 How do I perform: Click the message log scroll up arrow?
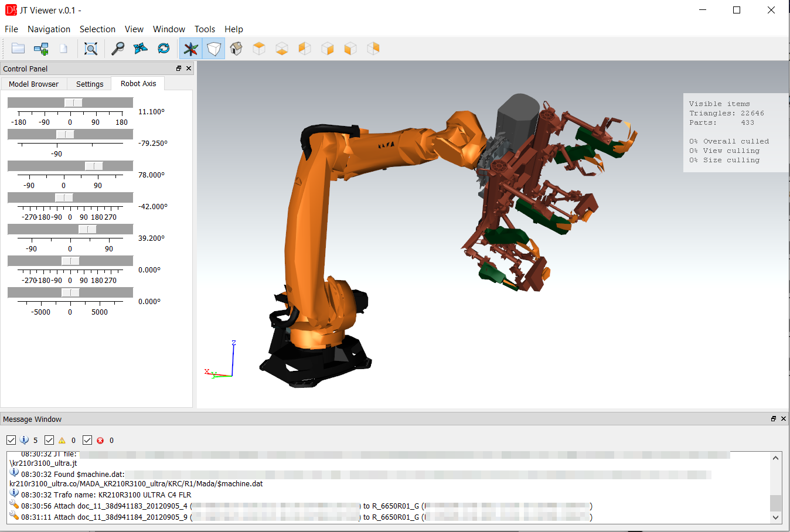pyautogui.click(x=776, y=458)
